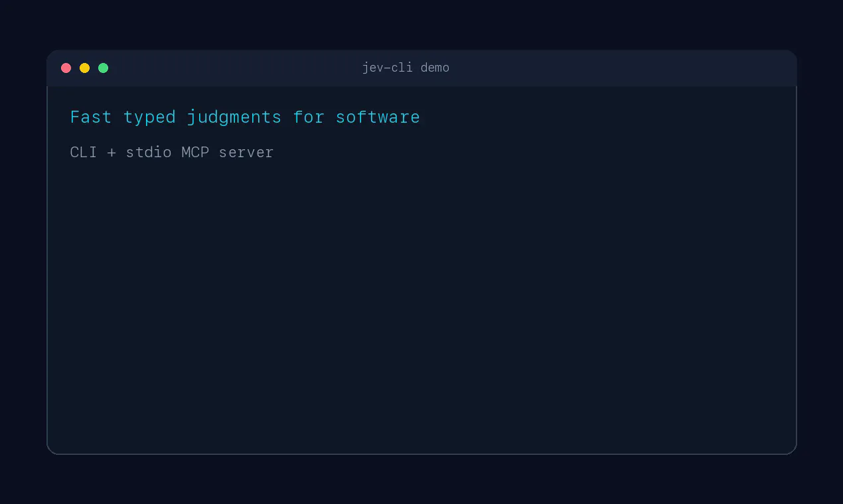Click the 'CLI + stdio MCP server' line
The height and width of the screenshot is (504, 843).
172,152
